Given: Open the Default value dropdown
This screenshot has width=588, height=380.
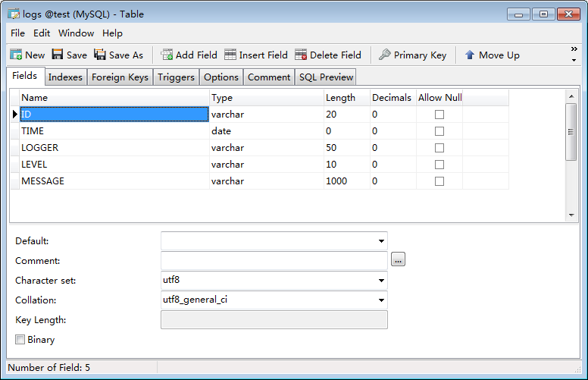Looking at the screenshot, I should [381, 241].
